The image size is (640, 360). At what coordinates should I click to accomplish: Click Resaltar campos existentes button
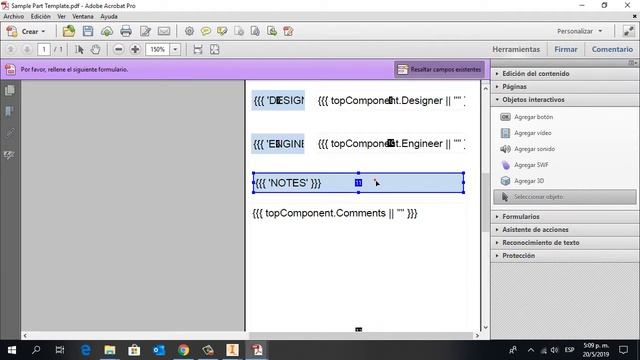pos(440,69)
